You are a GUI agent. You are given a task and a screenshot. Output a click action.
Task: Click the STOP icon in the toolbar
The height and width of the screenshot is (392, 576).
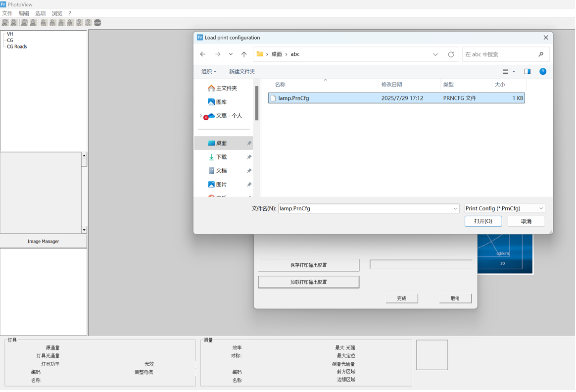pos(97,23)
